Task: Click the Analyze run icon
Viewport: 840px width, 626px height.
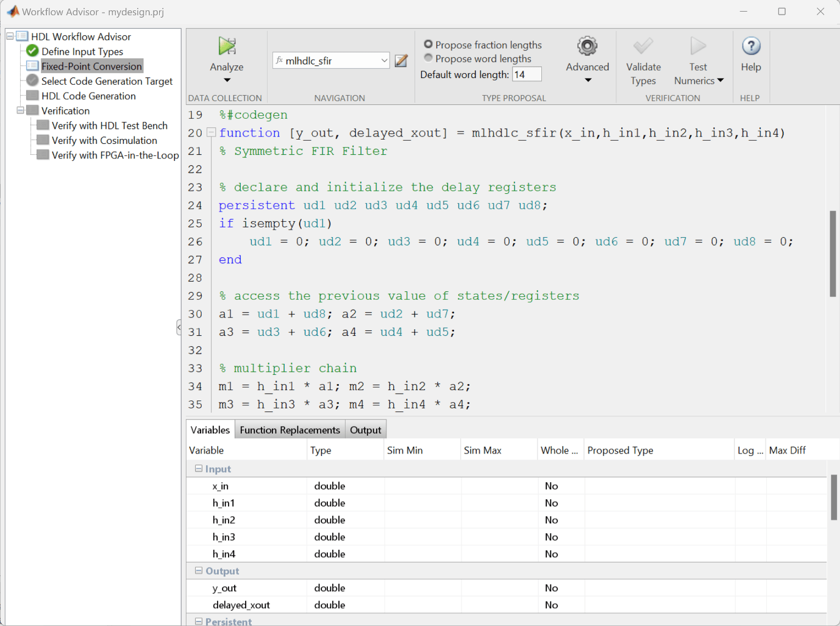Action: 227,46
